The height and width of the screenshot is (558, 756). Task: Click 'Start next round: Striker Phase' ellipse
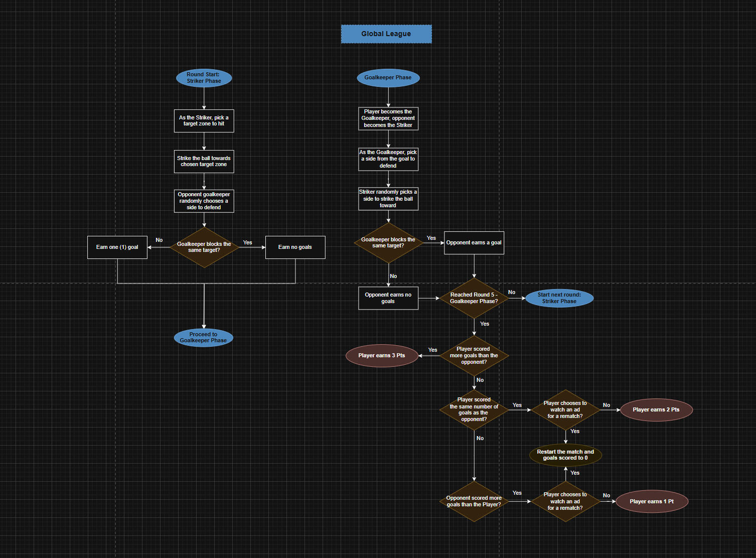pyautogui.click(x=559, y=298)
